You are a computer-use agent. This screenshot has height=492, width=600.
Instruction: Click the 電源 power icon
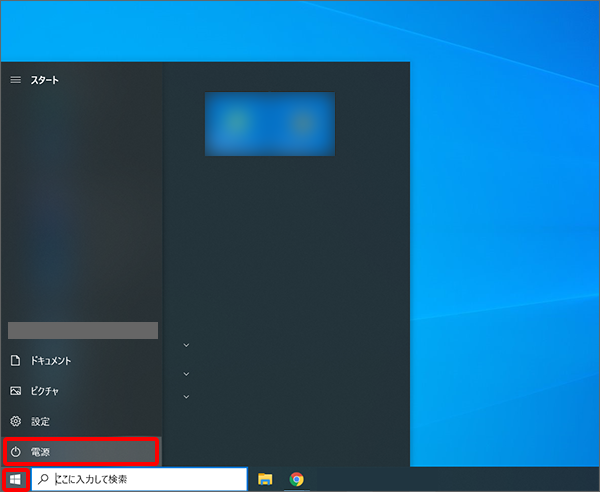point(15,453)
